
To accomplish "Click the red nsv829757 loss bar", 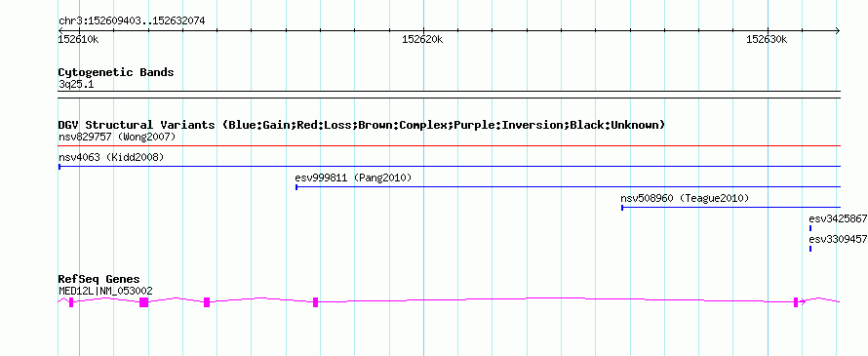I will pos(450,145).
